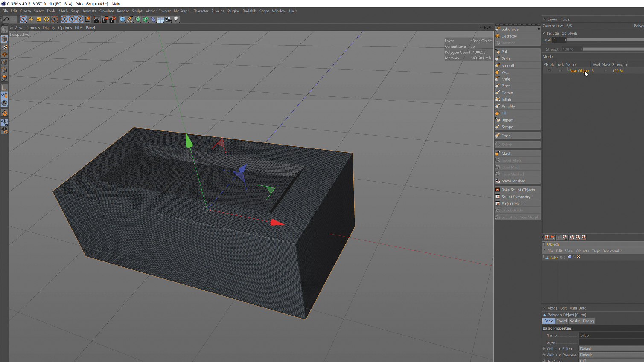This screenshot has width=644, height=362.
Task: Click the cube primitive icon in toolbar
Action: [x=122, y=19]
